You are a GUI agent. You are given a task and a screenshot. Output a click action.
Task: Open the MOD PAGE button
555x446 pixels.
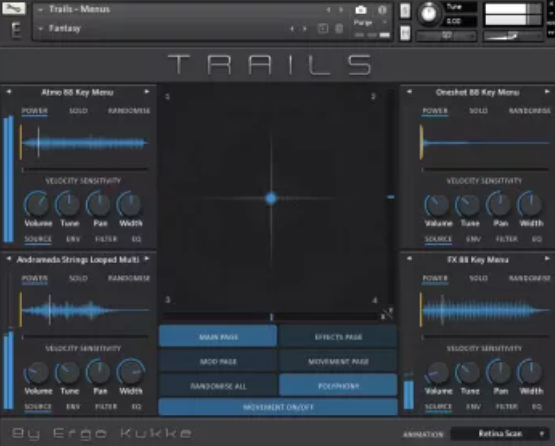point(218,361)
